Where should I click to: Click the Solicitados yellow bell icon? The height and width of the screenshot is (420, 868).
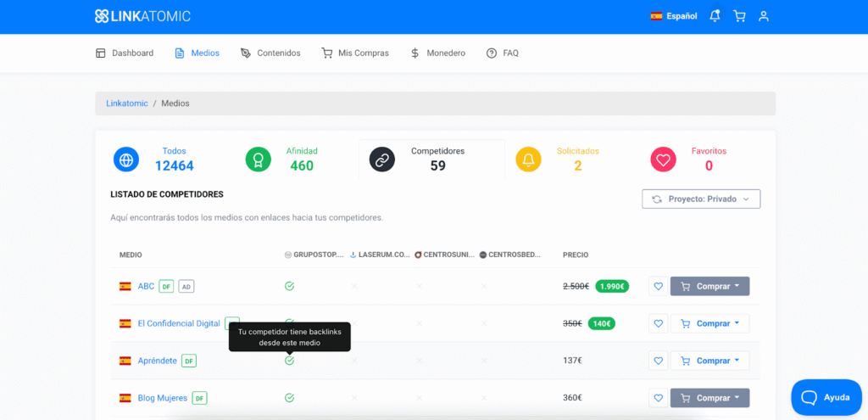529,160
